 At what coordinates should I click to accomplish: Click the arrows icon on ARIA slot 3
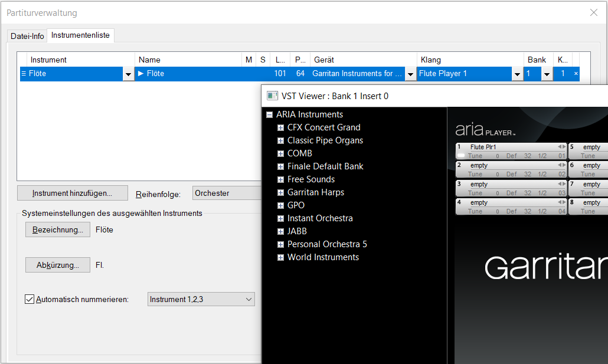(562, 183)
